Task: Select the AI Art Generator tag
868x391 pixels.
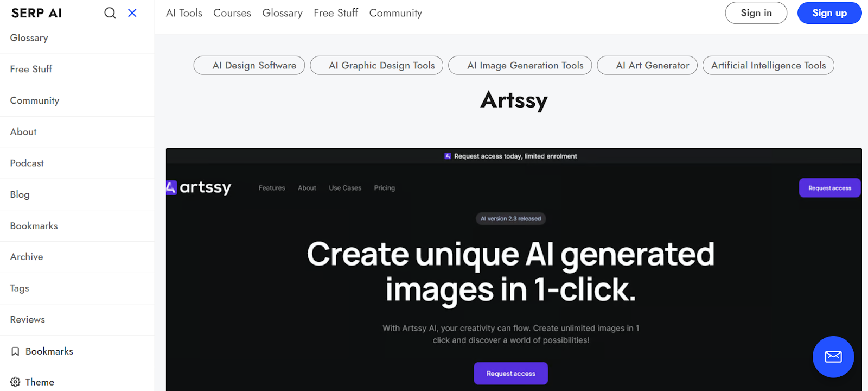Action: click(x=647, y=65)
